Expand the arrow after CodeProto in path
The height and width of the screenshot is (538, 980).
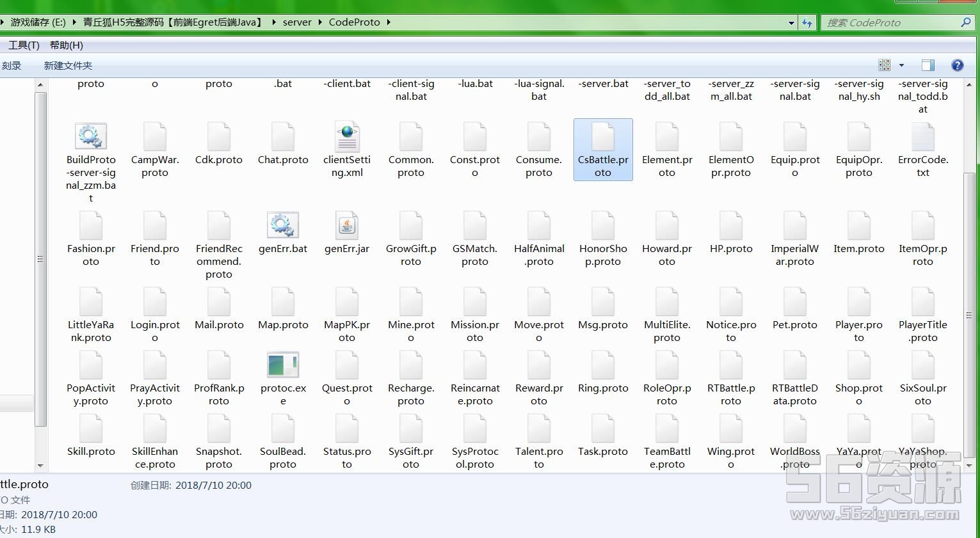(388, 22)
